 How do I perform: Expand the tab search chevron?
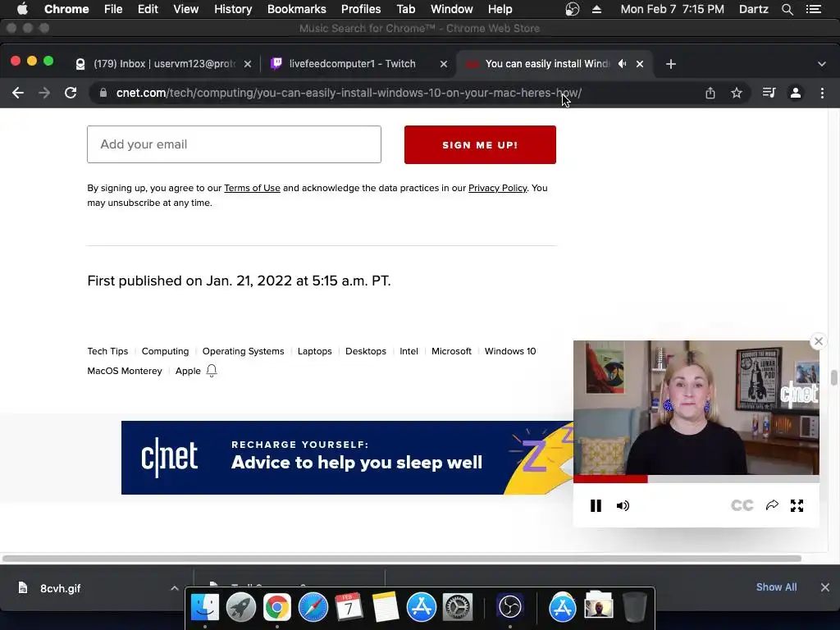tap(822, 64)
